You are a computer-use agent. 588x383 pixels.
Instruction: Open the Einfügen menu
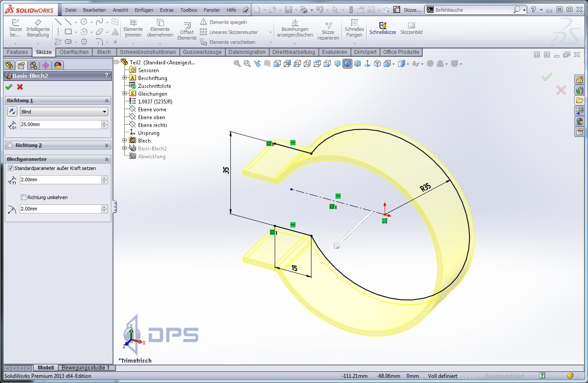pyautogui.click(x=144, y=10)
